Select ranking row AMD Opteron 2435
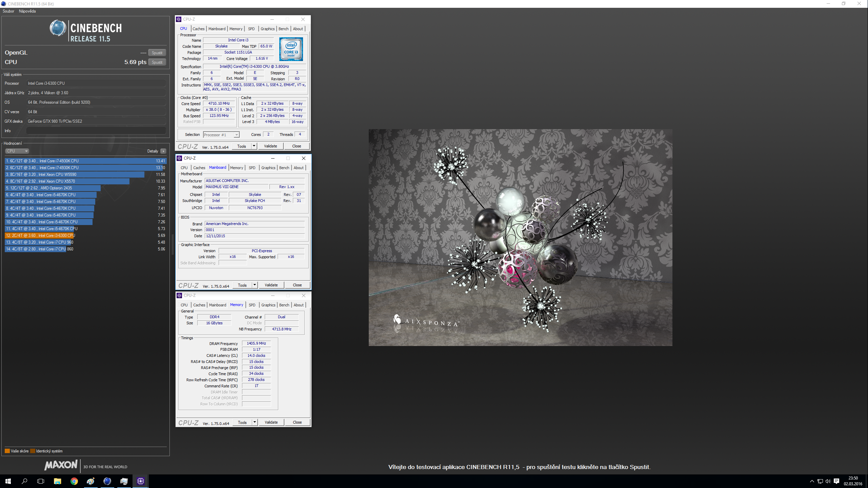Image resolution: width=868 pixels, height=488 pixels. (85, 188)
